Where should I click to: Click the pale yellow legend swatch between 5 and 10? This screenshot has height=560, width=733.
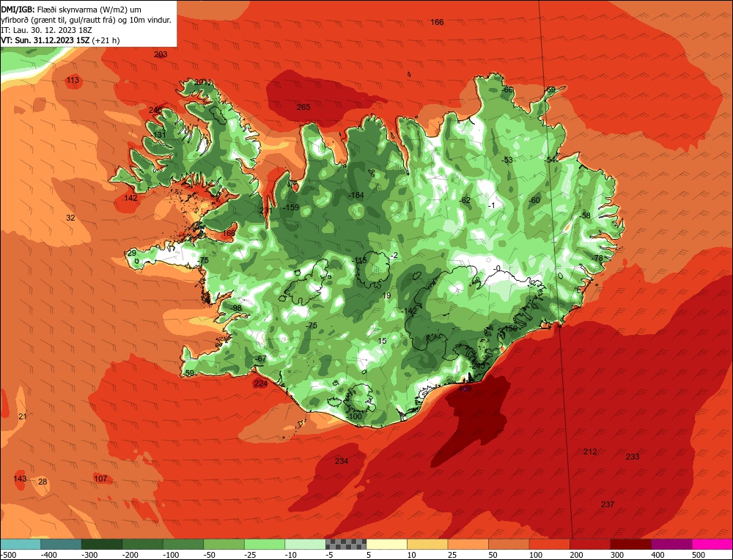[x=386, y=544]
